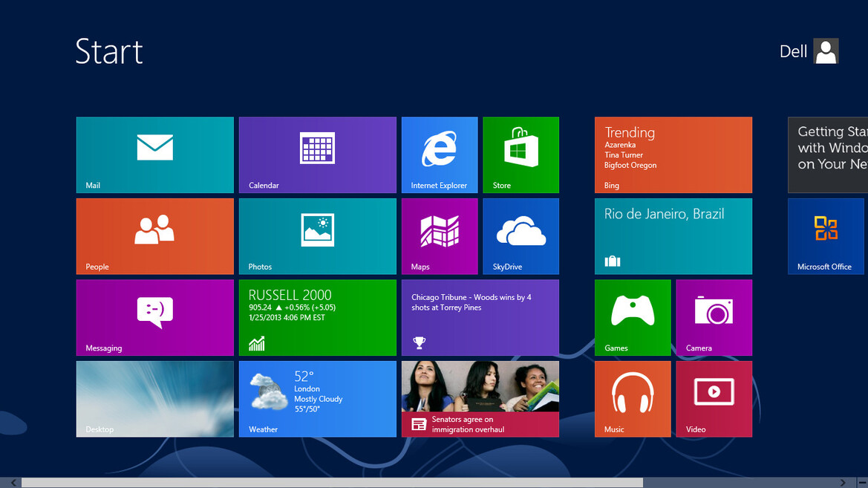Open the Desktop tile

155,399
